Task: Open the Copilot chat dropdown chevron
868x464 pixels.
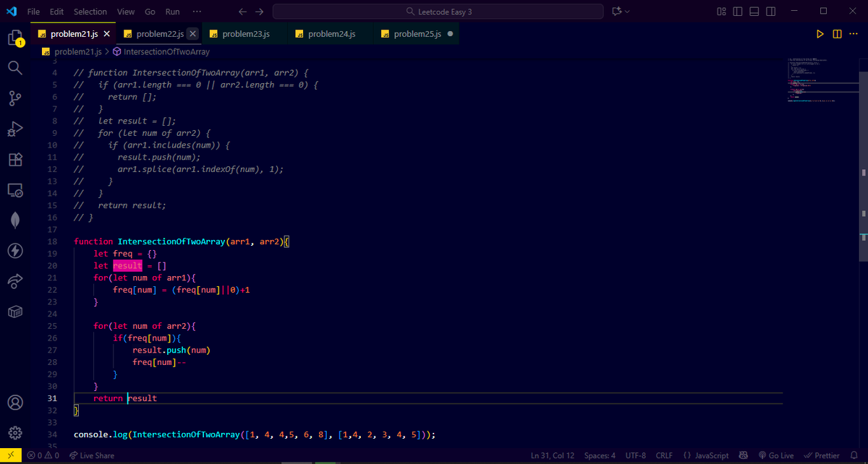Action: pyautogui.click(x=627, y=12)
